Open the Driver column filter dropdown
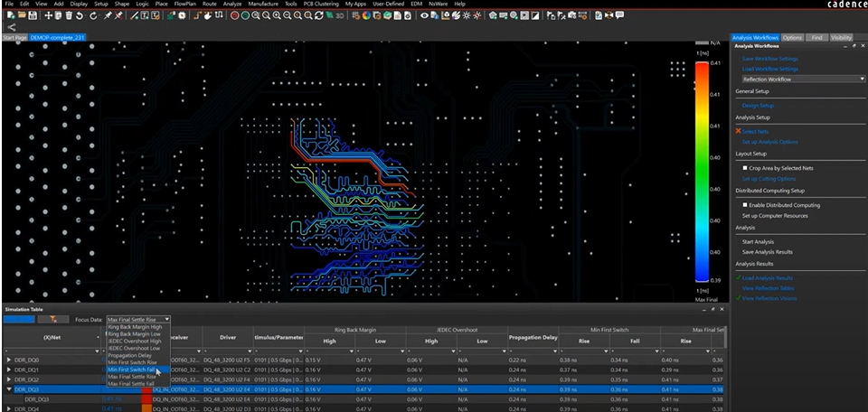The width and height of the screenshot is (868, 412). coord(250,351)
